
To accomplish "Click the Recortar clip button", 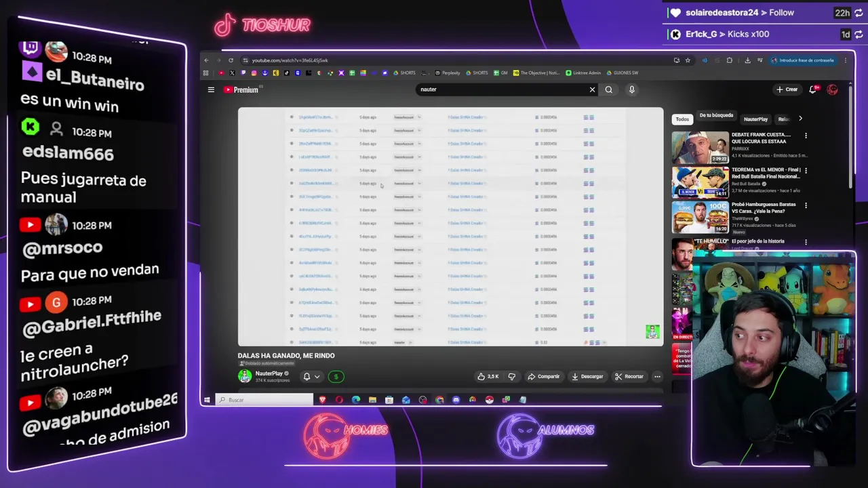I will pos(629,377).
